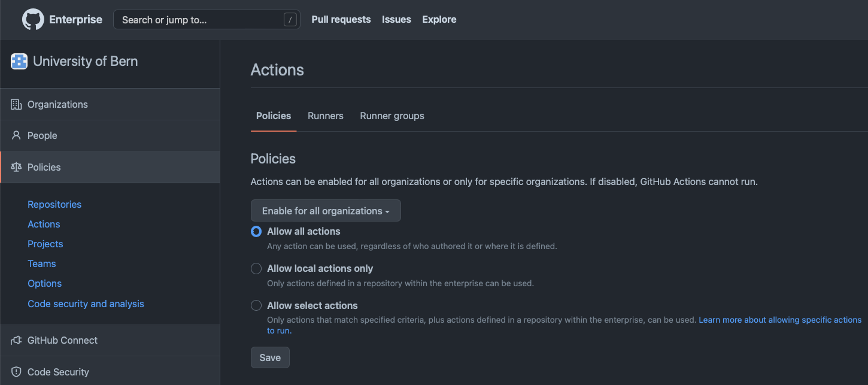Open Pull requests in top navigation
Screen dimensions: 868x385
pyautogui.click(x=341, y=19)
